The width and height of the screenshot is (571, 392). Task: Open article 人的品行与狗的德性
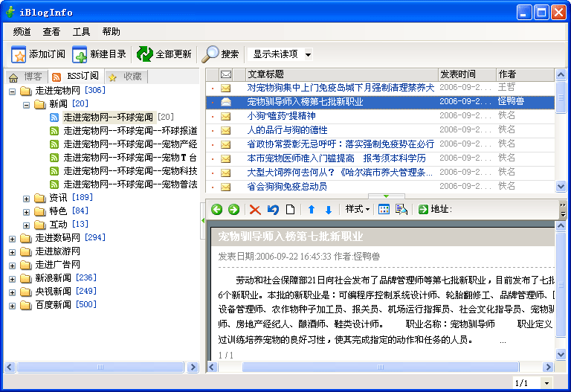click(287, 130)
